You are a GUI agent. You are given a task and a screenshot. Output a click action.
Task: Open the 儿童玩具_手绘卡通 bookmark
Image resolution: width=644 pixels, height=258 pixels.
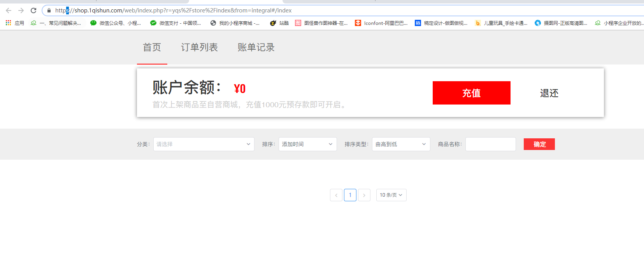(x=501, y=23)
